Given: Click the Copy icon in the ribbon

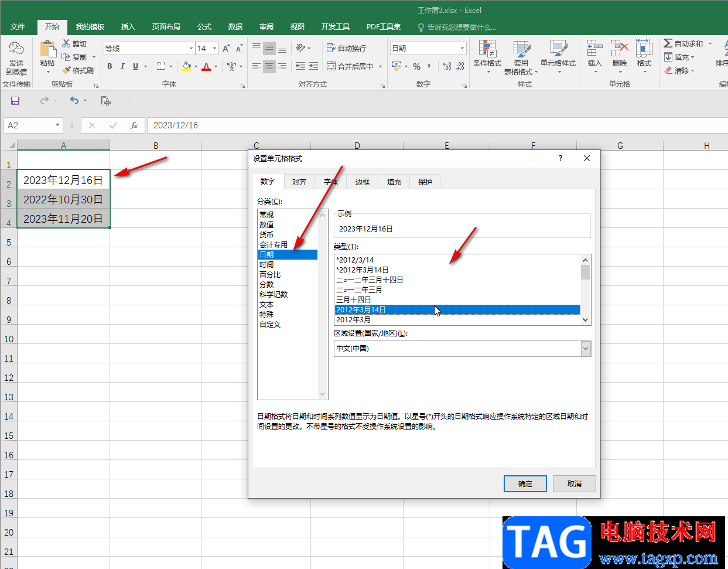Looking at the screenshot, I should tap(66, 57).
